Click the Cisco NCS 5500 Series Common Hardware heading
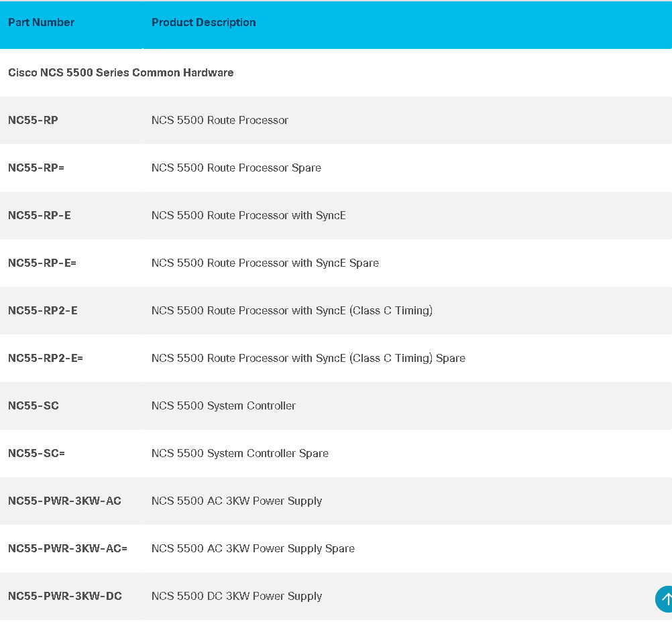 point(121,72)
